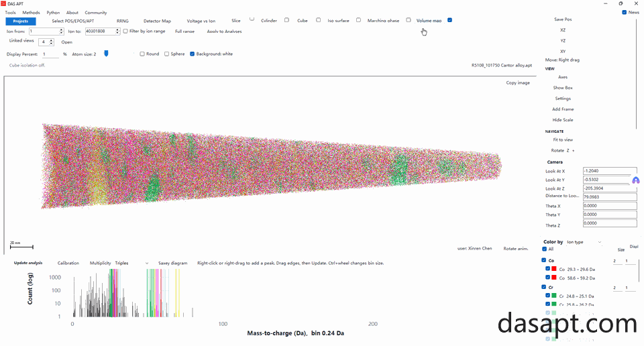Click the Ion to stepper arrows
Image resolution: width=644 pixels, height=346 pixels.
(118, 32)
